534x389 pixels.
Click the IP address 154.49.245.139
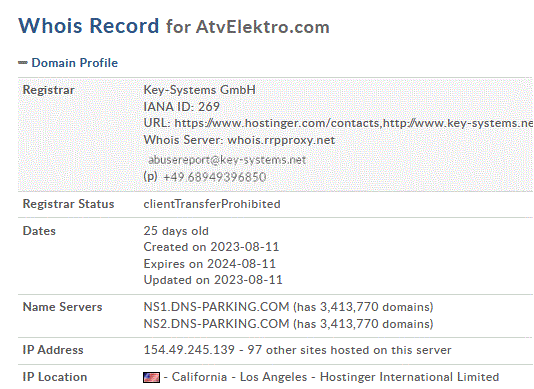pos(189,350)
